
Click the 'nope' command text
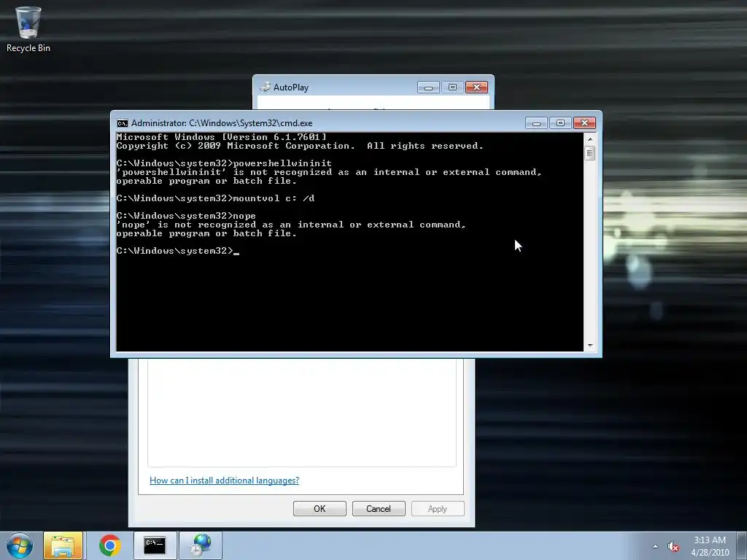click(244, 216)
